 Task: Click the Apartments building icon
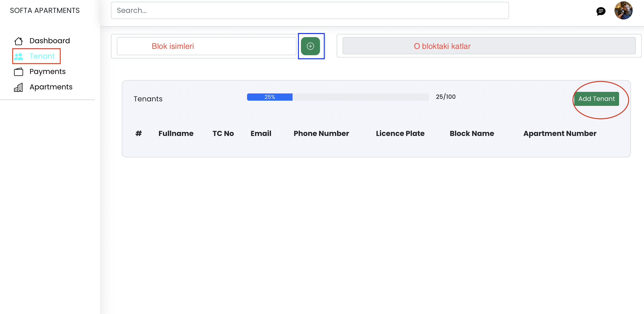point(19,87)
